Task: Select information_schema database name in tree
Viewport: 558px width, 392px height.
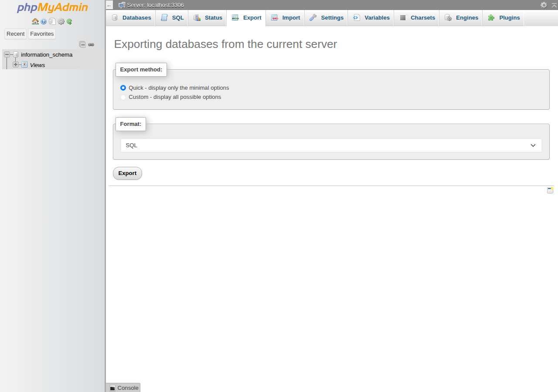Action: tap(47, 55)
